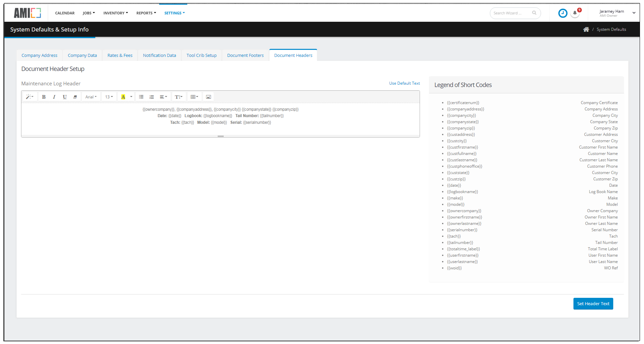The height and width of the screenshot is (344, 644).
Task: Switch to the Tool Crib Setup tab
Action: point(202,56)
